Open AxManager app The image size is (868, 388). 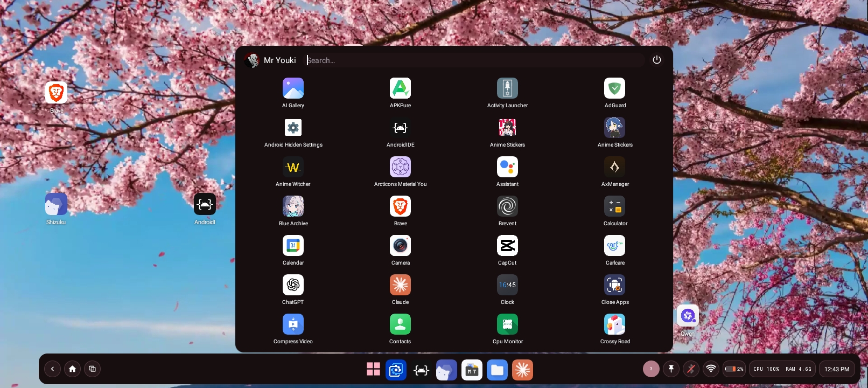pos(615,167)
